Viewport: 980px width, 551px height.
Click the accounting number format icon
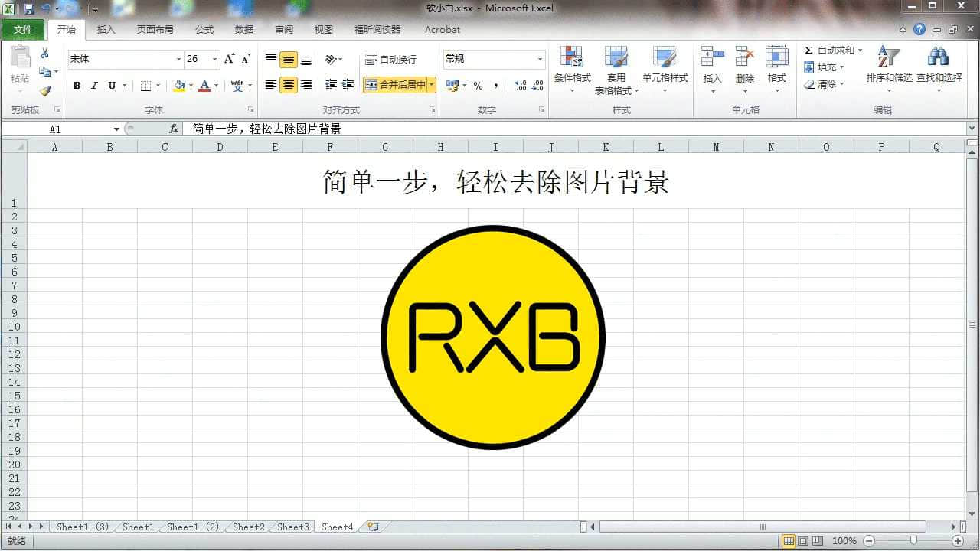coord(452,86)
